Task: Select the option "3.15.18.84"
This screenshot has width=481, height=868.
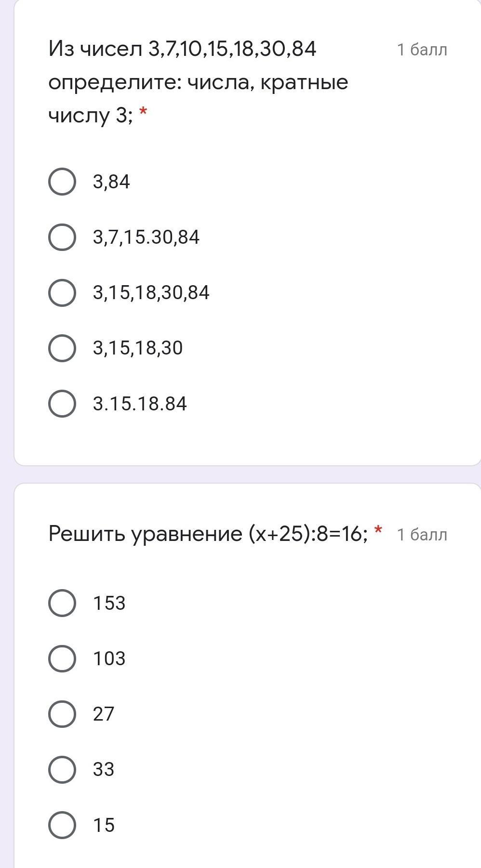Action: [62, 404]
